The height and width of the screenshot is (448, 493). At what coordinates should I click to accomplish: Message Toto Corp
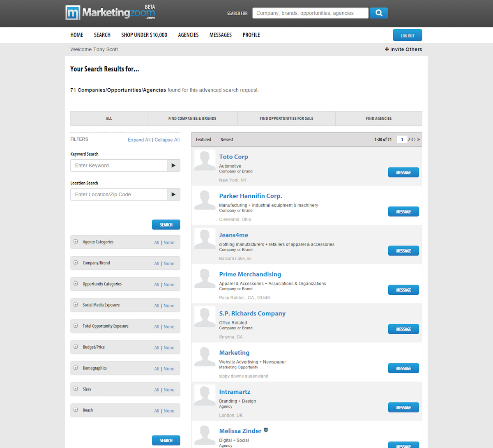[x=403, y=172]
